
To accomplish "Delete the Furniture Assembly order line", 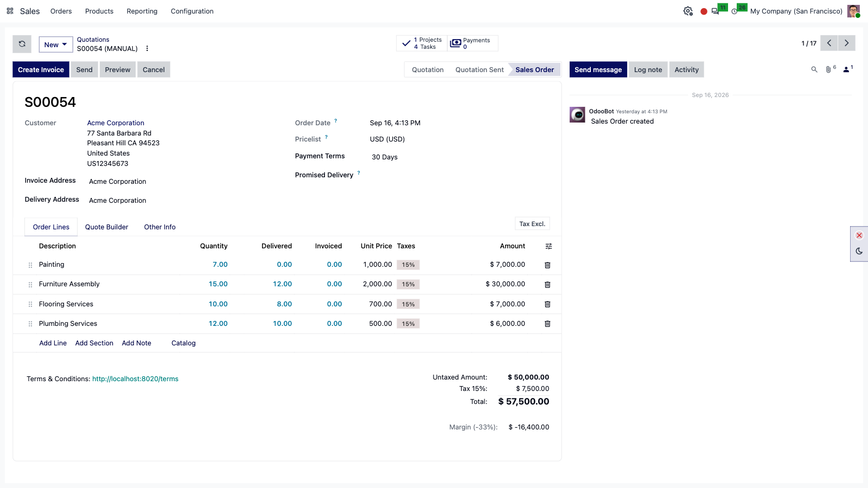I will click(547, 285).
